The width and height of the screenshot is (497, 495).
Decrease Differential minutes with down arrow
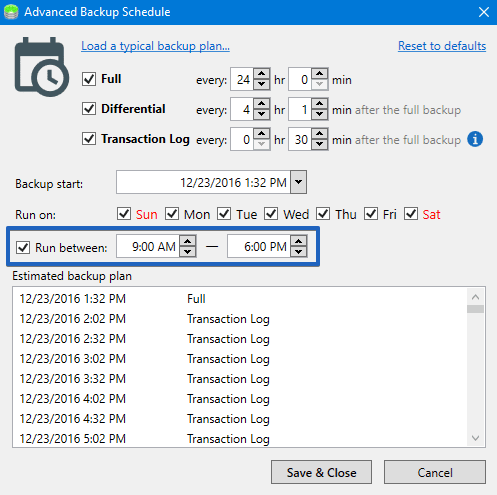(x=320, y=115)
